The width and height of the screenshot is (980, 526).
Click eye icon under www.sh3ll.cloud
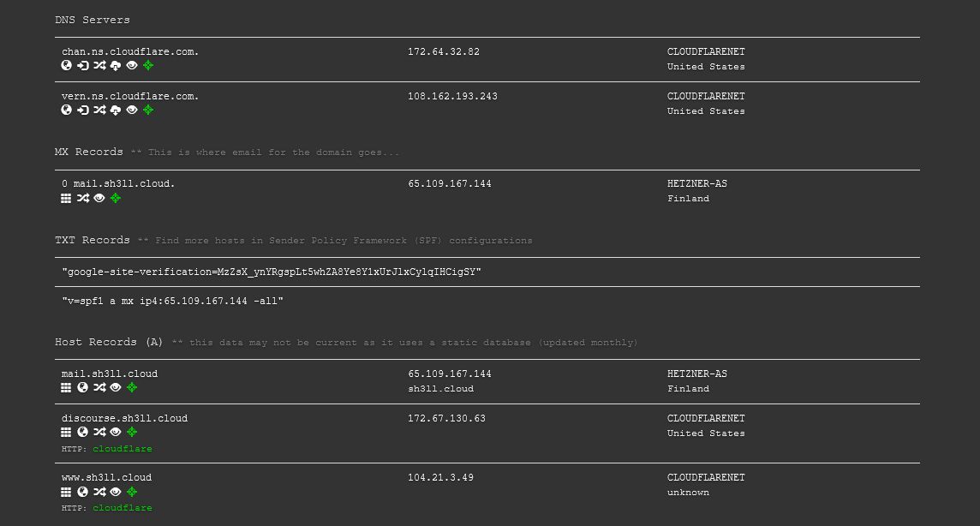[x=116, y=493]
